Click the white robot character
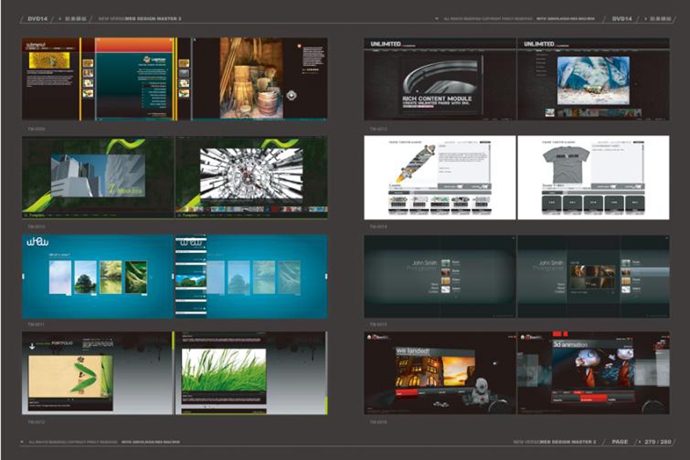This screenshot has width=690, height=460. pyautogui.click(x=479, y=390)
